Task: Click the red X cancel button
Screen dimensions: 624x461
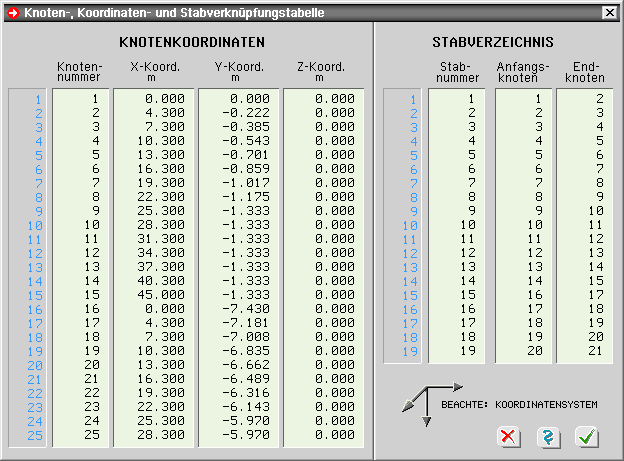Action: [509, 437]
